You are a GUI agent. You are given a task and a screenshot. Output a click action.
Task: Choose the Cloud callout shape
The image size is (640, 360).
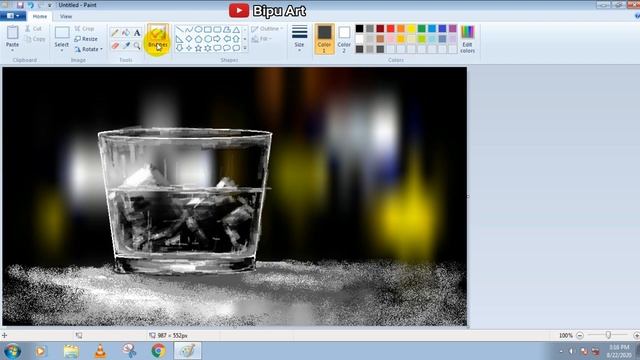tap(236, 48)
